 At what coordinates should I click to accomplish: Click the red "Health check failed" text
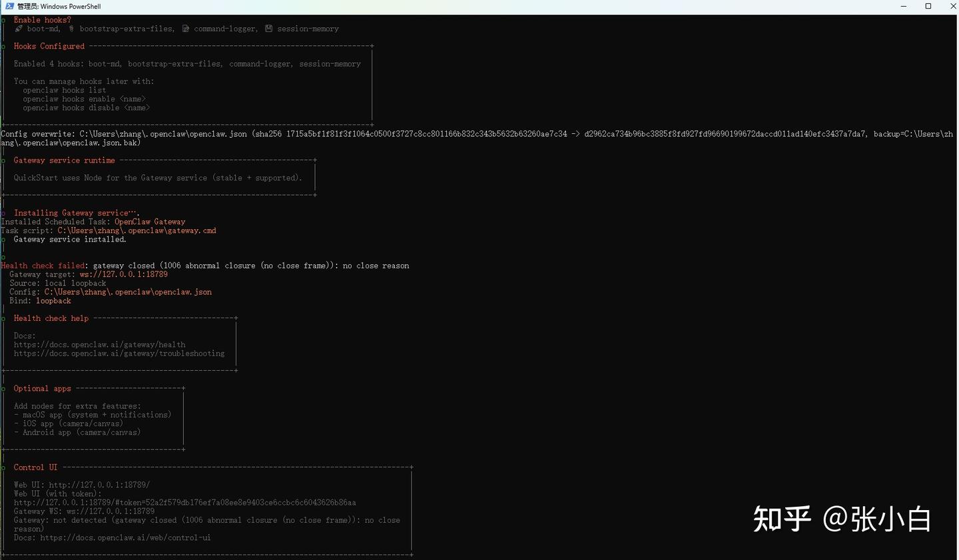coord(43,266)
